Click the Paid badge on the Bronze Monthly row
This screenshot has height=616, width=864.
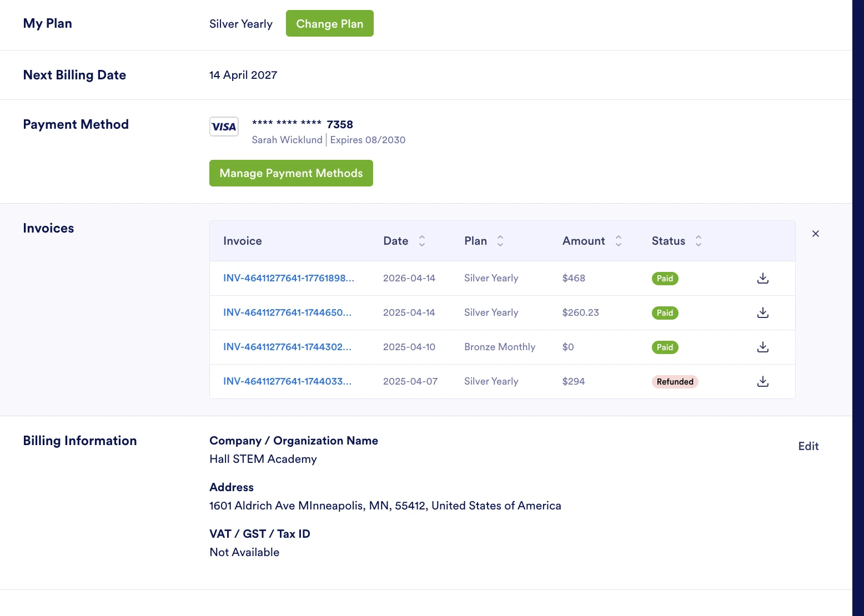(665, 347)
